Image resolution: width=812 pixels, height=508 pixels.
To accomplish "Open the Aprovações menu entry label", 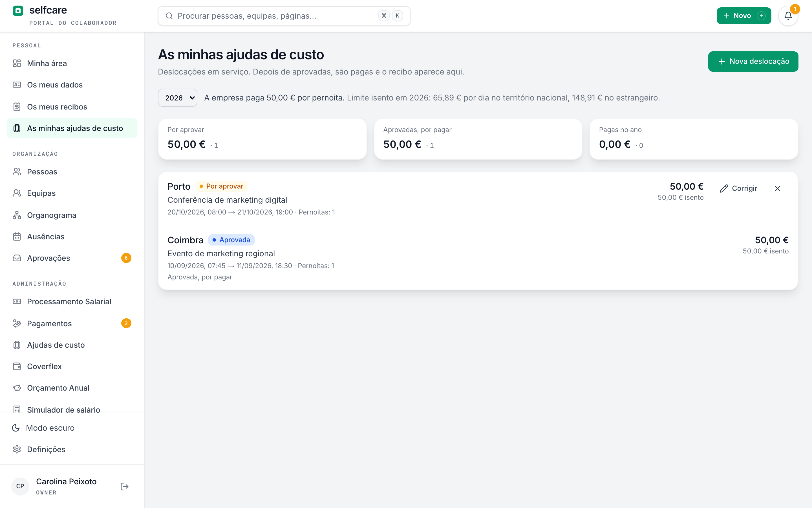I will [x=49, y=258].
